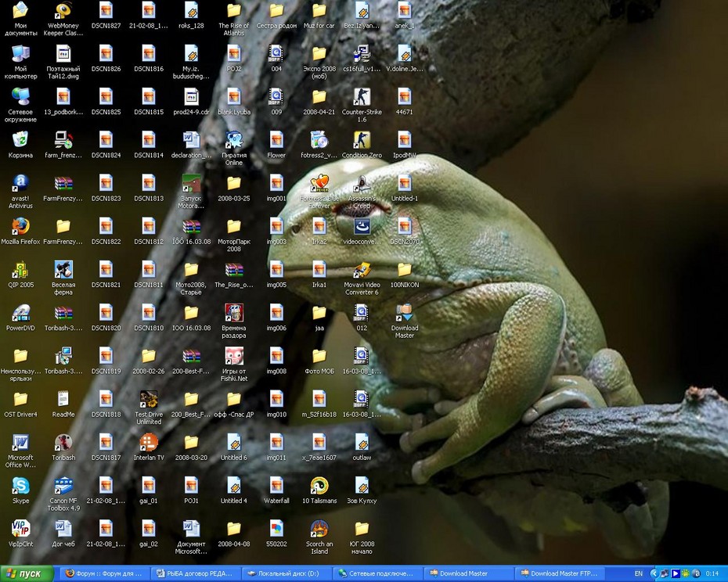Image resolution: width=728 pixels, height=582 pixels.
Task: Click the Экспо 2008 (моб) folder
Action: click(x=319, y=63)
